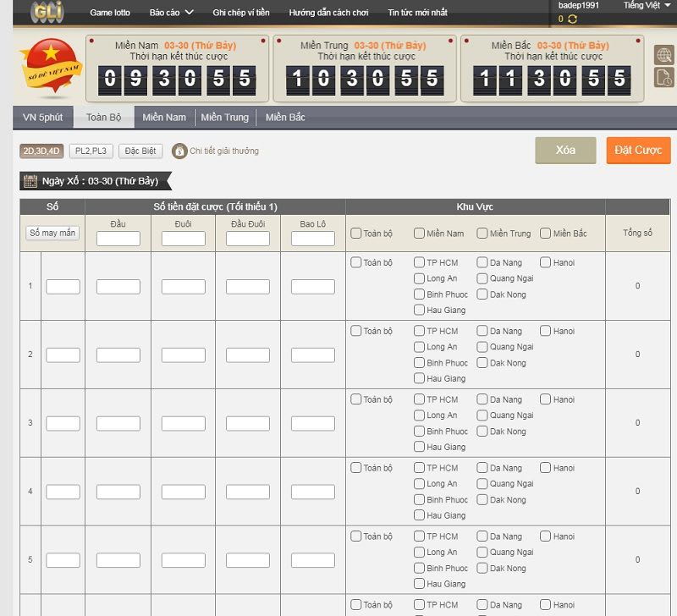677x616 pixels.
Task: Check TP HCM in row 1
Action: pos(419,262)
